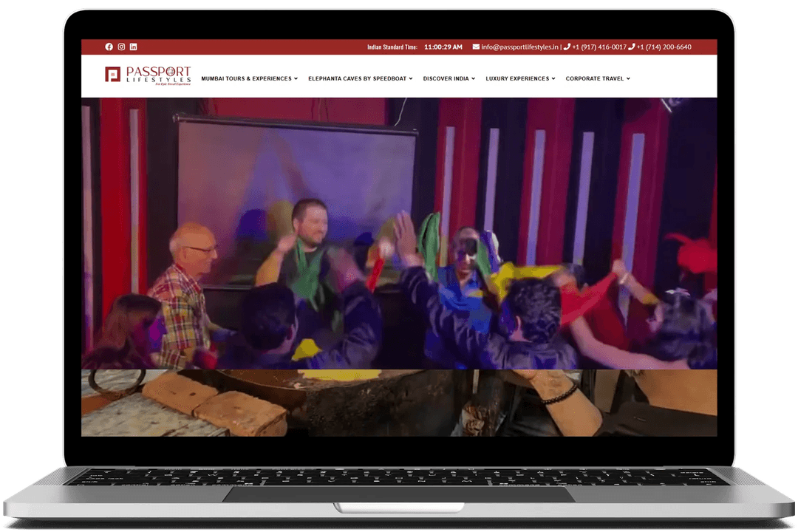Email info@passportlifestyles.in

[x=519, y=47]
